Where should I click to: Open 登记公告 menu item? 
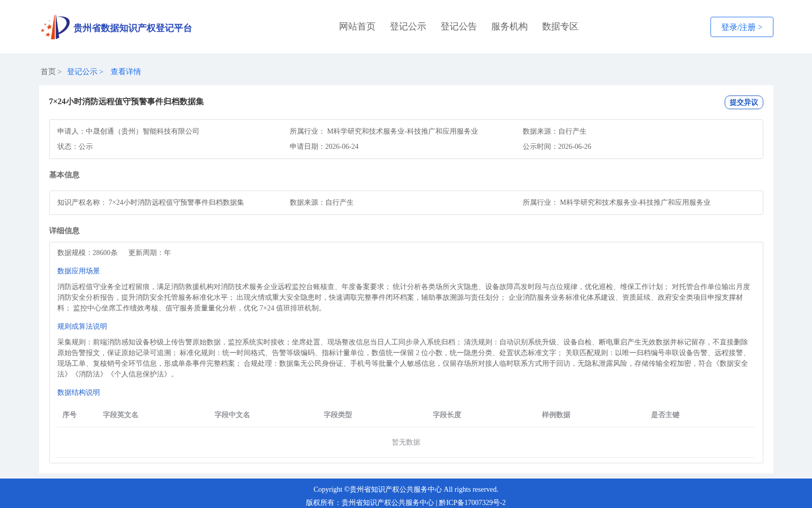click(x=459, y=26)
